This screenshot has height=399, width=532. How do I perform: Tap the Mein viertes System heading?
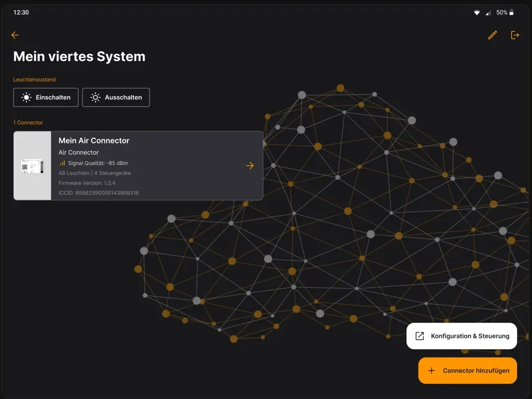point(79,56)
